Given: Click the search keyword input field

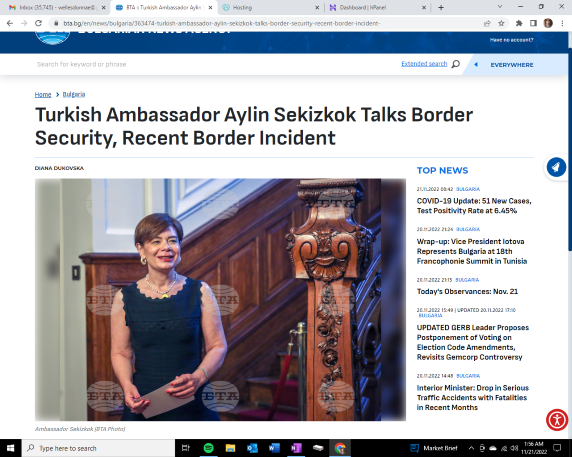Looking at the screenshot, I should 215,65.
